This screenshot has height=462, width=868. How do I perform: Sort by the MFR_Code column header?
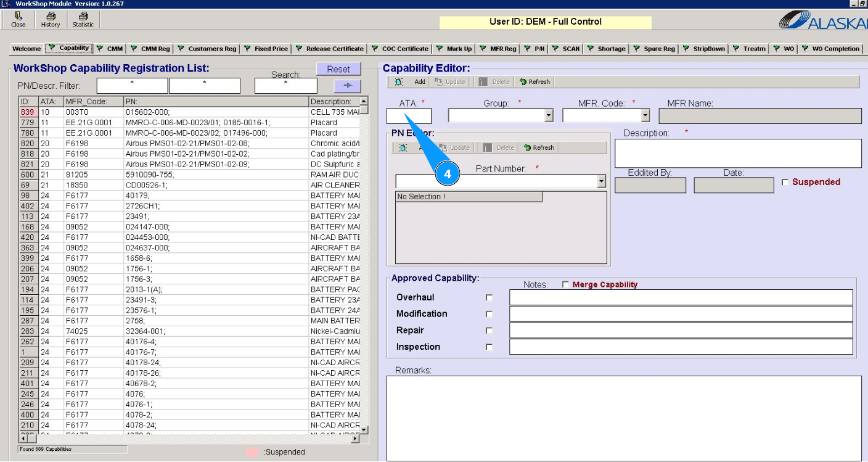point(92,102)
